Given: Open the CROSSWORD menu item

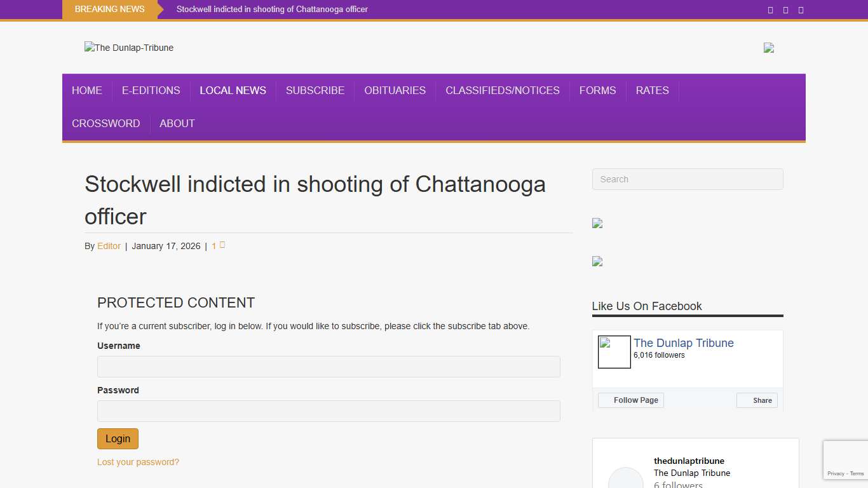Looking at the screenshot, I should pos(105,123).
